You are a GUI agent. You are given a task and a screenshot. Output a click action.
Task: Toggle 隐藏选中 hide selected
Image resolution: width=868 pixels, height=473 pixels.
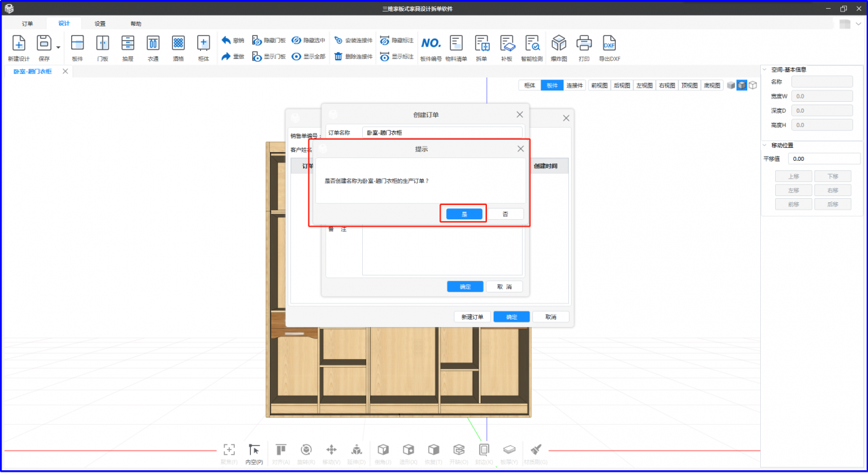pos(309,41)
